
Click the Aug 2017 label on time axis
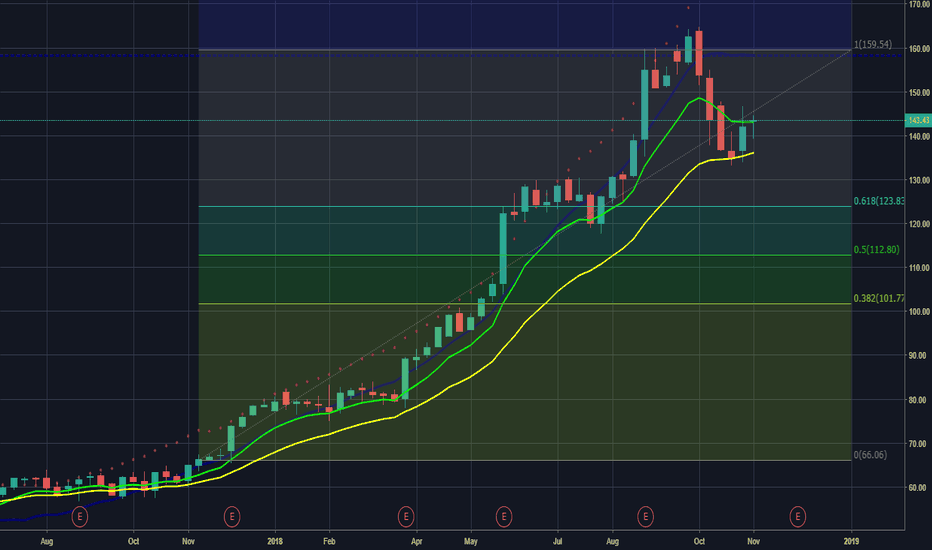(47, 542)
